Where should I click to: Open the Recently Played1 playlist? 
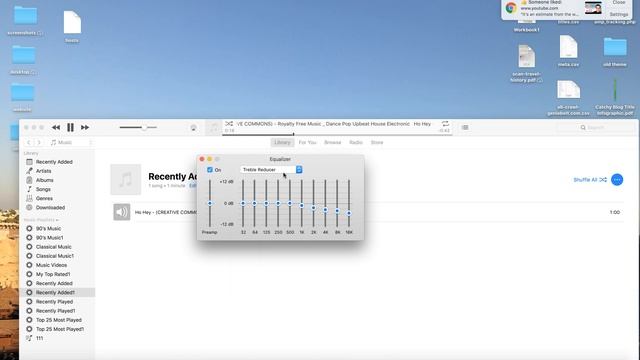(x=57, y=311)
